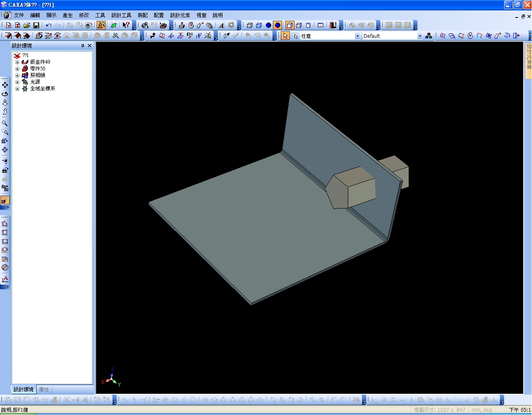
Task: Click the smart dimension icon in left toolbar
Action: [5, 224]
